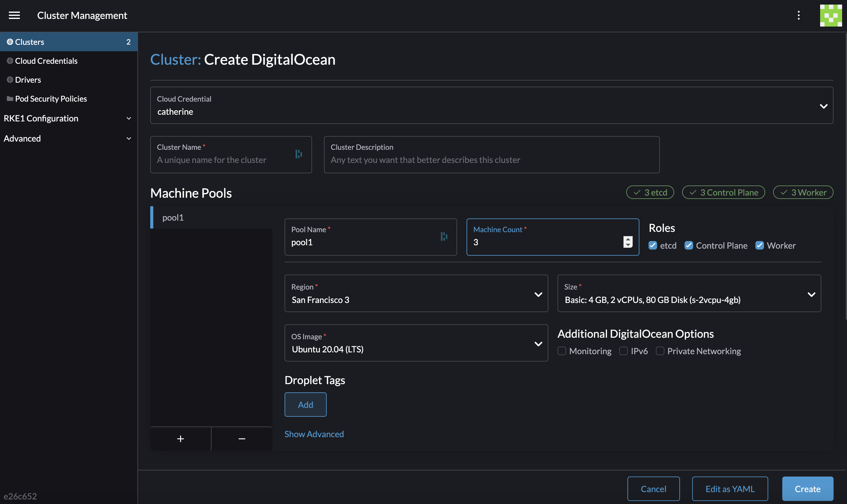Image resolution: width=847 pixels, height=504 pixels.
Task: Uncheck the etcd role checkbox
Action: pos(653,246)
